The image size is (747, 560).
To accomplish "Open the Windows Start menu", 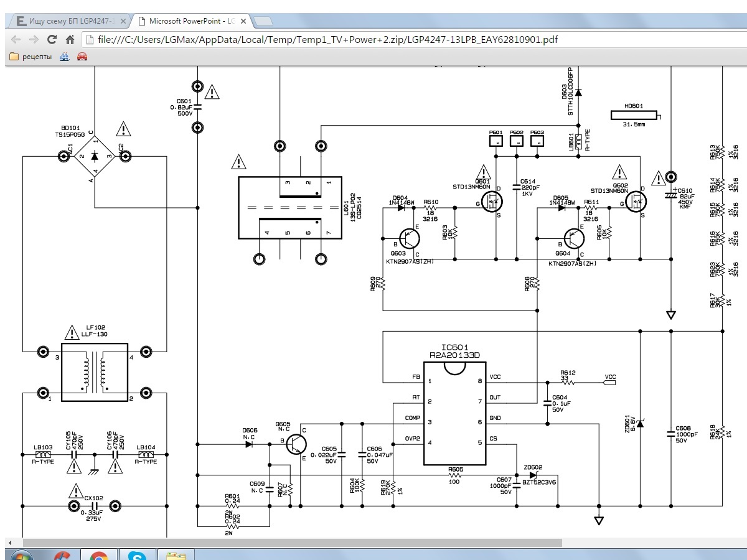I will pyautogui.click(x=20, y=556).
